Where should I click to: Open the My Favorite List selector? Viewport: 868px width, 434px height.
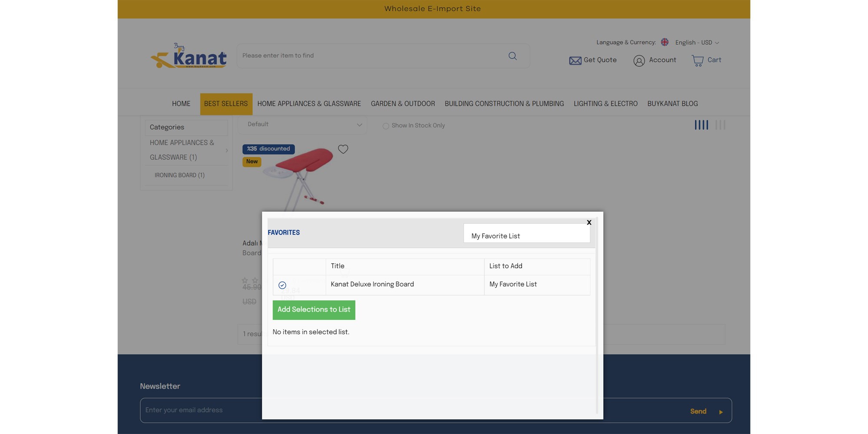(x=527, y=233)
